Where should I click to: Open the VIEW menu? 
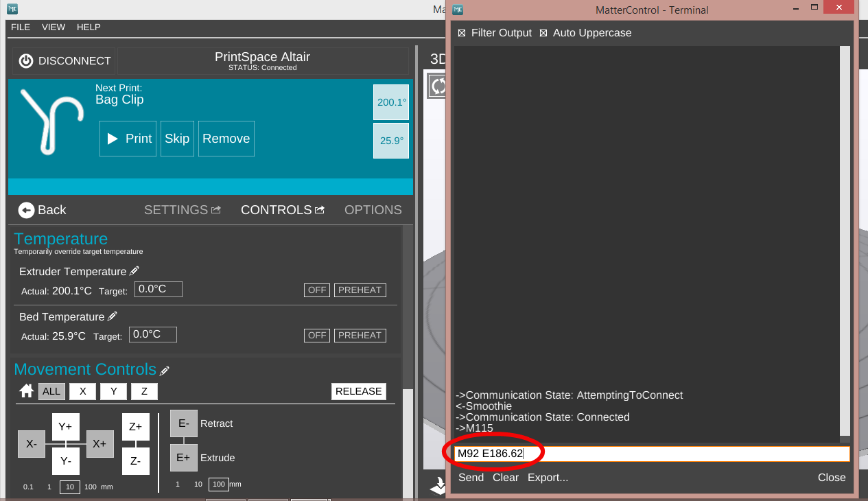[x=54, y=27]
